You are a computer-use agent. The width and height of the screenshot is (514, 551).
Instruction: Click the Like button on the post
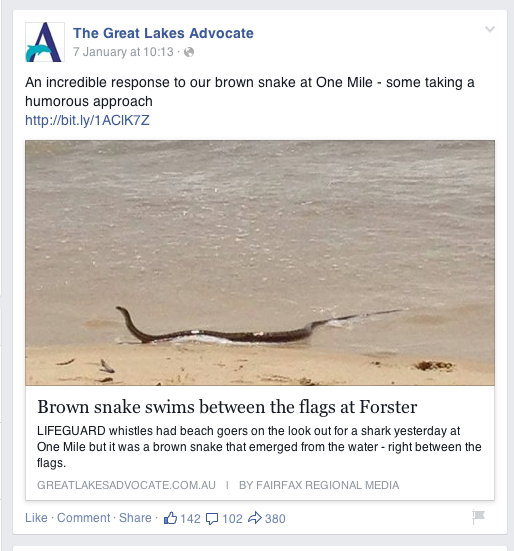point(36,518)
